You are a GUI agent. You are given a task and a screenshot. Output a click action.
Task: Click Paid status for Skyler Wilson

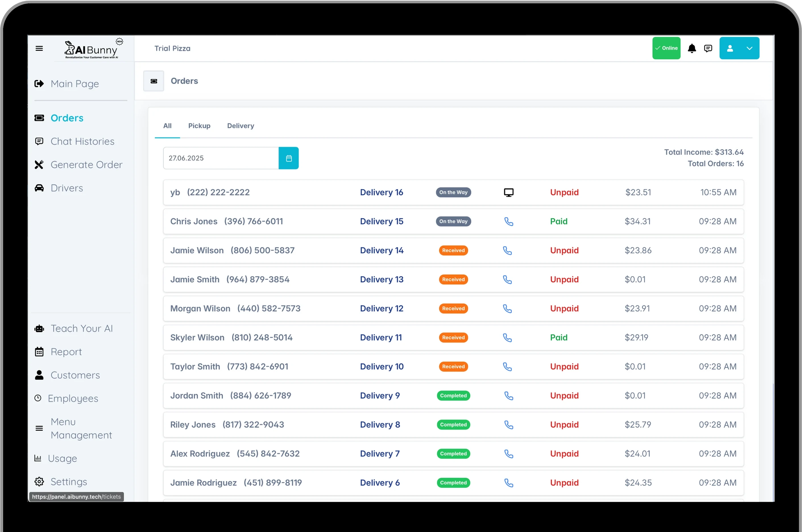559,338
